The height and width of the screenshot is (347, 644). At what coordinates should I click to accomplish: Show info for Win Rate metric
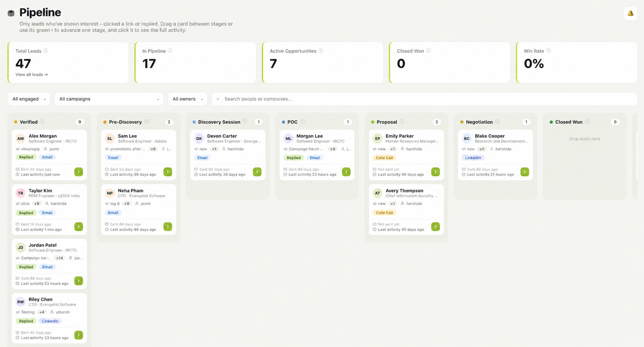click(x=549, y=50)
